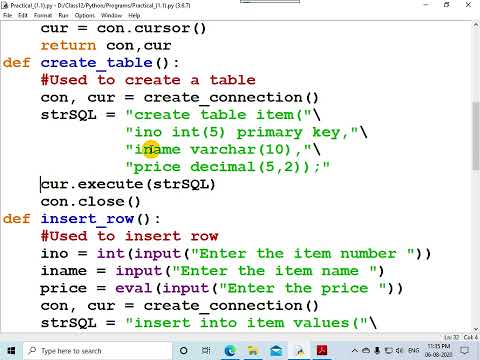Viewport: 480px width, 360px height.
Task: Select the Python IDLE taskbar icon
Action: [x=299, y=351]
